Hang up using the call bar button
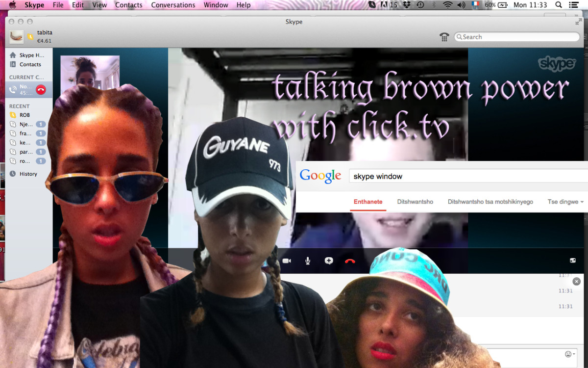Image resolution: width=588 pixels, height=368 pixels. (350, 261)
